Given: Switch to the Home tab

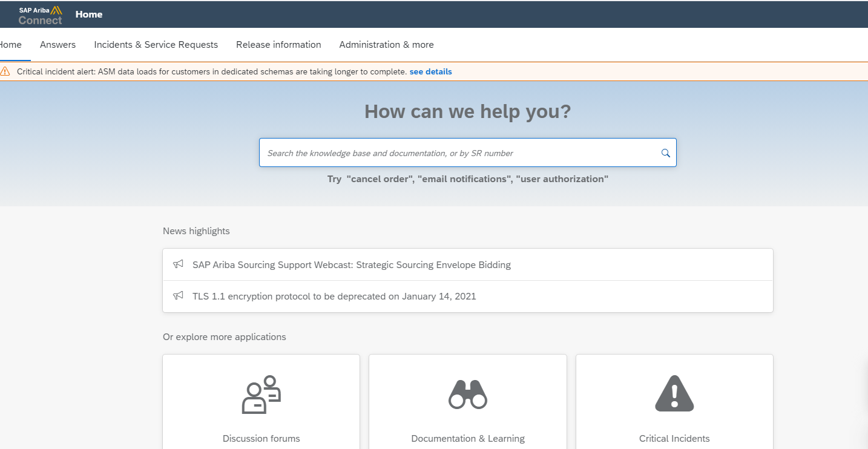Looking at the screenshot, I should [x=10, y=45].
